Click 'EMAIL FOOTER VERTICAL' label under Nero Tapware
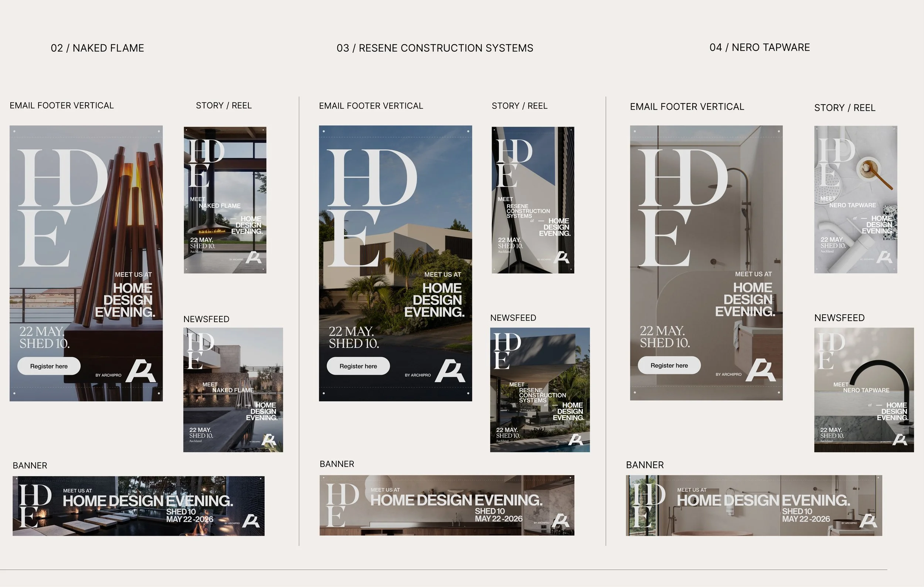Viewport: 924px width, 587px height. click(x=687, y=107)
